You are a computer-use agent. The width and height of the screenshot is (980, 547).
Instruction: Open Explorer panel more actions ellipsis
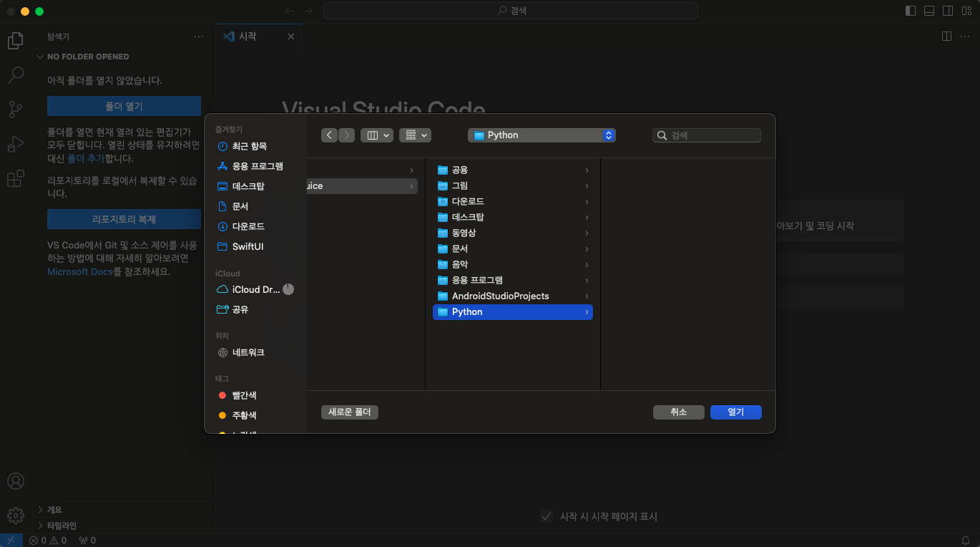(199, 37)
